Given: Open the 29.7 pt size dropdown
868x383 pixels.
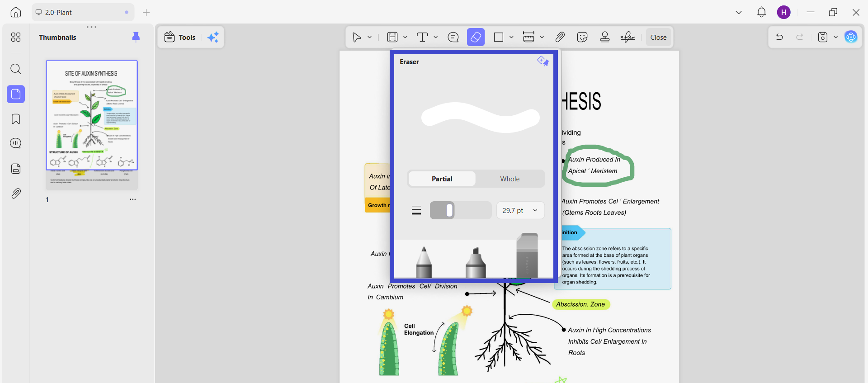Looking at the screenshot, I should coord(520,210).
